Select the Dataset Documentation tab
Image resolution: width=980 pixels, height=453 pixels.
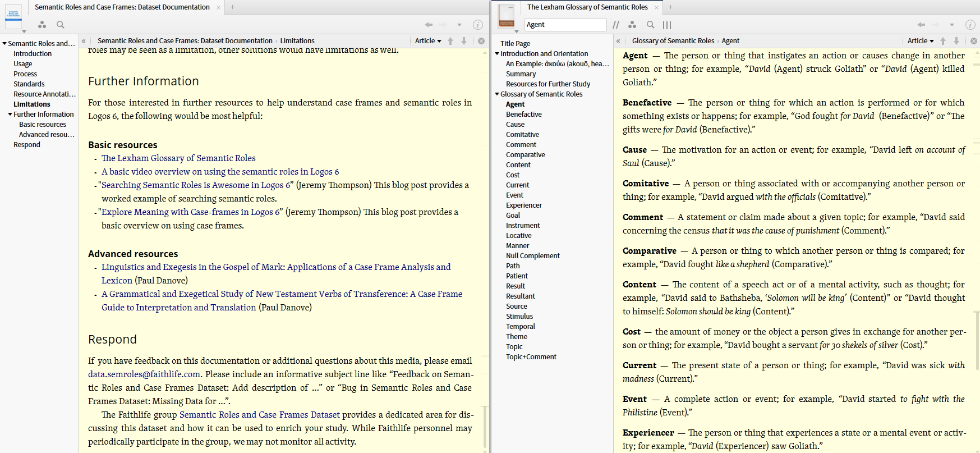(x=122, y=7)
